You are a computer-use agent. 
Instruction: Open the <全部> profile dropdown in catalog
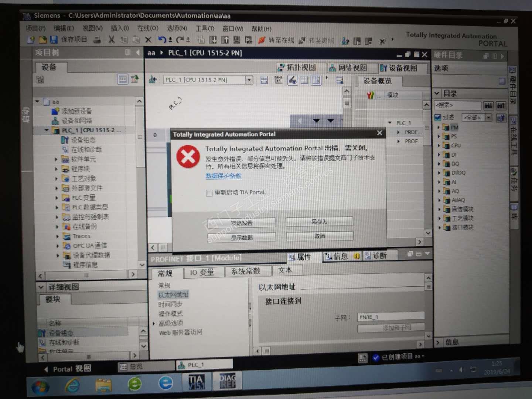coord(488,118)
